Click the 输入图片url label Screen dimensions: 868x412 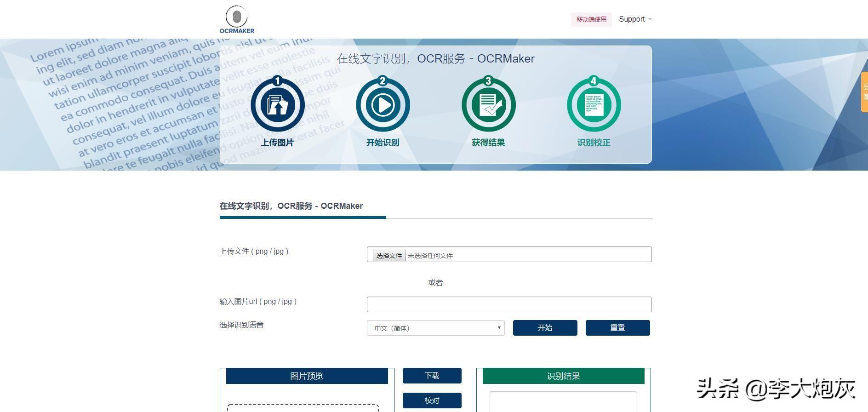point(258,302)
